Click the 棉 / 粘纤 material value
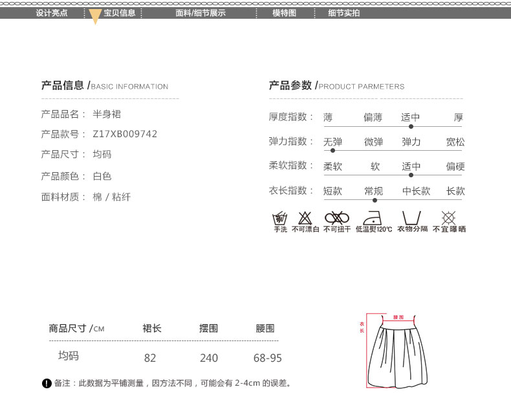Screen dimensions: 511x420 [x=112, y=197]
